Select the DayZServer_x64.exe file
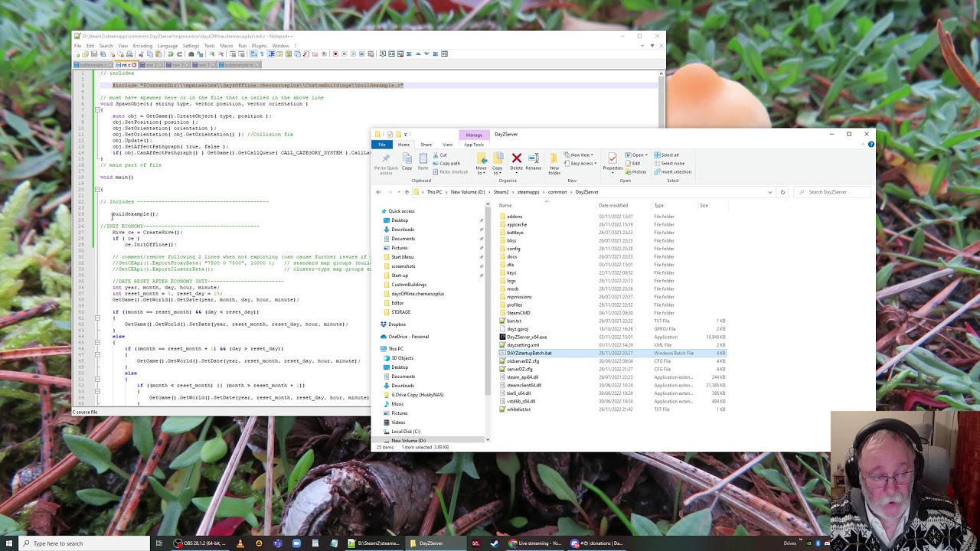This screenshot has height=551, width=980. point(527,337)
